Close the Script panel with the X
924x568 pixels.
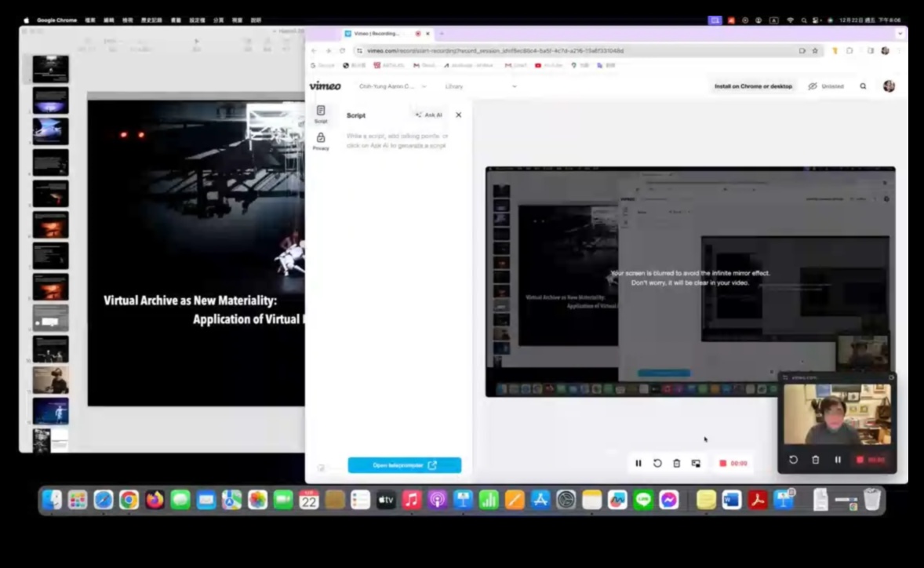pos(459,115)
